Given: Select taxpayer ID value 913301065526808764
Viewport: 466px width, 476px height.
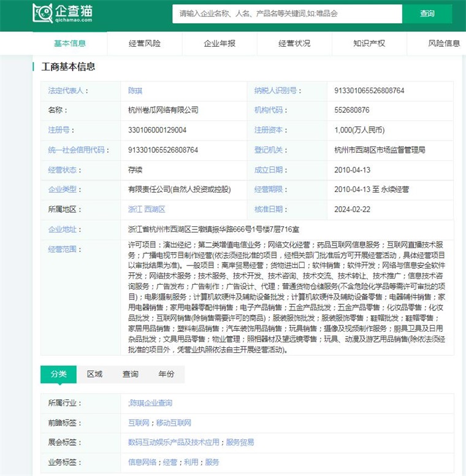Looking at the screenshot, I should coord(369,90).
